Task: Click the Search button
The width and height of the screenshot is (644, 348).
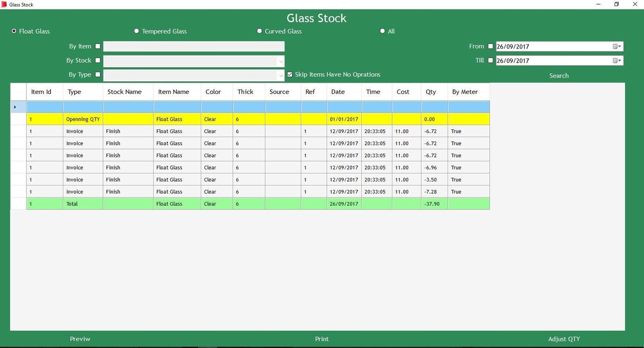Action: (x=559, y=76)
